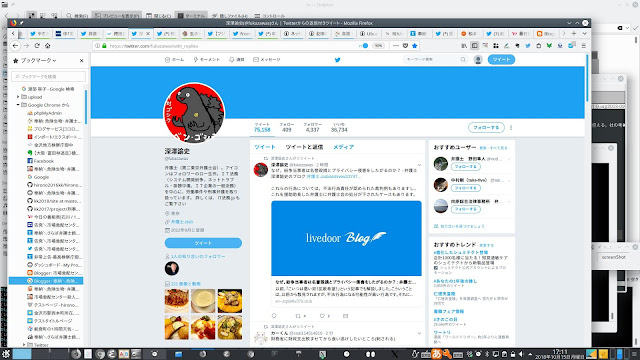List all tabs dropdown arrow

pos(584,33)
